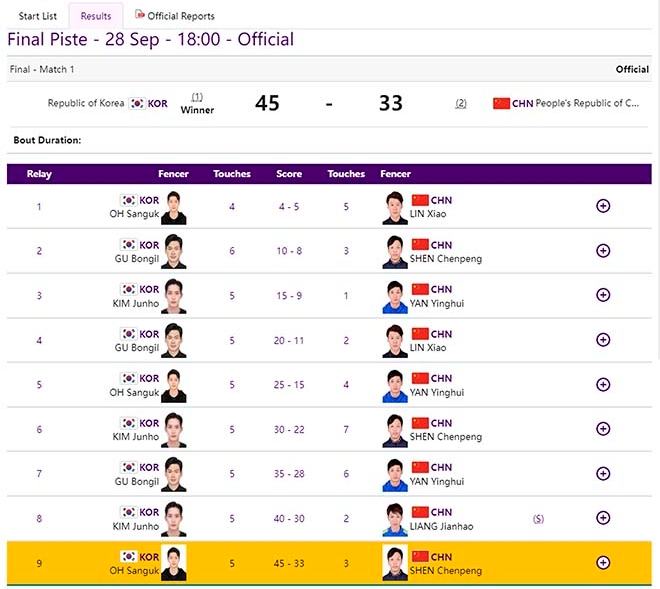Click the KOR team code in header
Image resolution: width=660 pixels, height=589 pixels.
pyautogui.click(x=158, y=104)
